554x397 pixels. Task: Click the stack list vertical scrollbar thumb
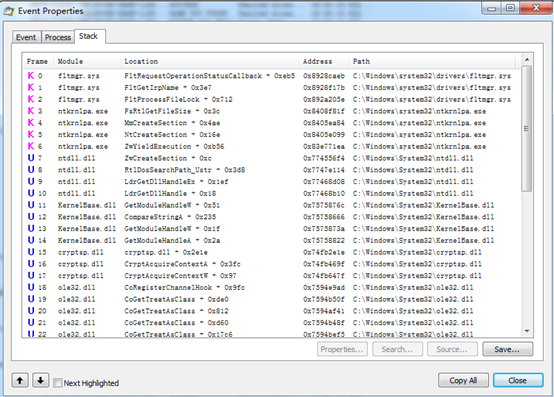coord(527,129)
